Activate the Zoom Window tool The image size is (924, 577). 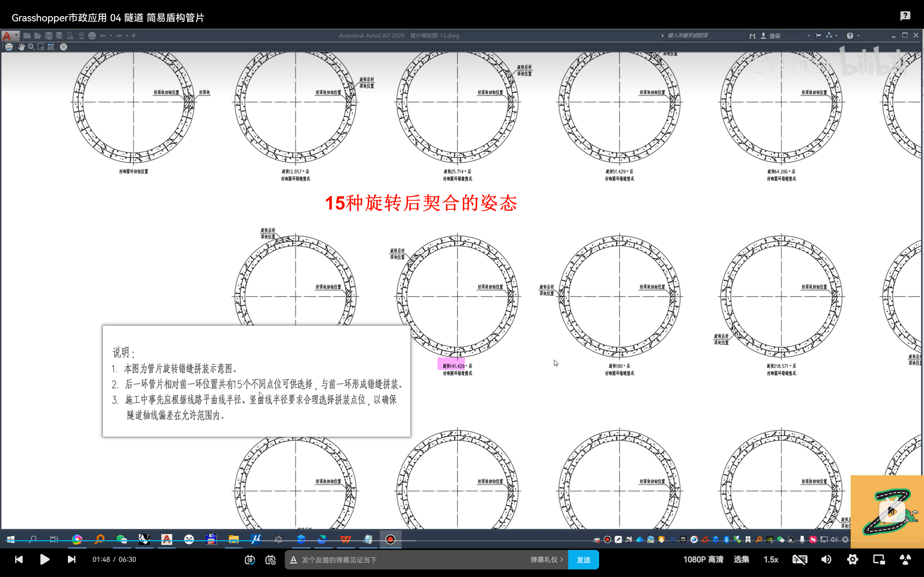(41, 47)
